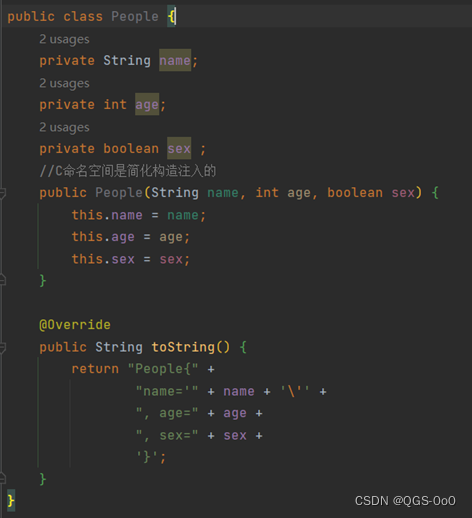The height and width of the screenshot is (518, 472).
Task: Click the "name='" string literal
Action: (167, 391)
